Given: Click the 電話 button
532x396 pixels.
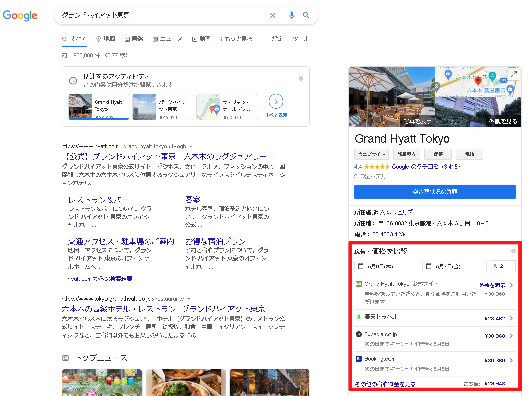Looking at the screenshot, I should (x=469, y=154).
